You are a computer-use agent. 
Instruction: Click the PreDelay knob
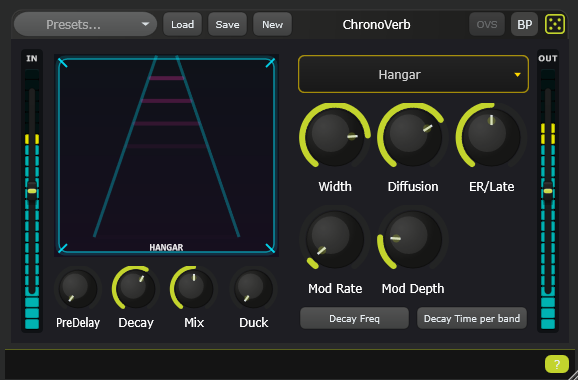[x=78, y=289]
